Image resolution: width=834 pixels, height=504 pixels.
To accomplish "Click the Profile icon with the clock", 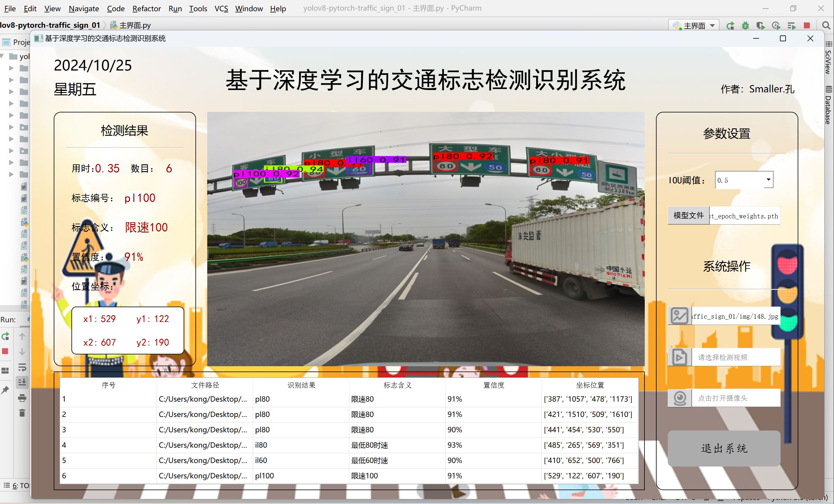I will (x=776, y=26).
